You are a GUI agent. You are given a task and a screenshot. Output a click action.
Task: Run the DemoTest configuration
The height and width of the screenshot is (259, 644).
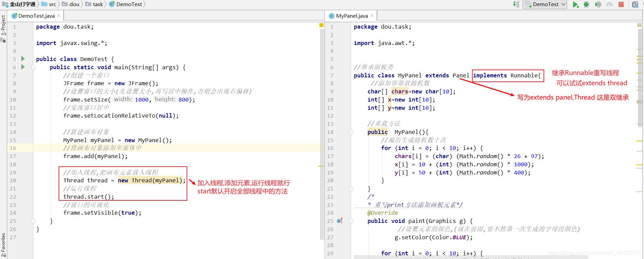tap(575, 5)
